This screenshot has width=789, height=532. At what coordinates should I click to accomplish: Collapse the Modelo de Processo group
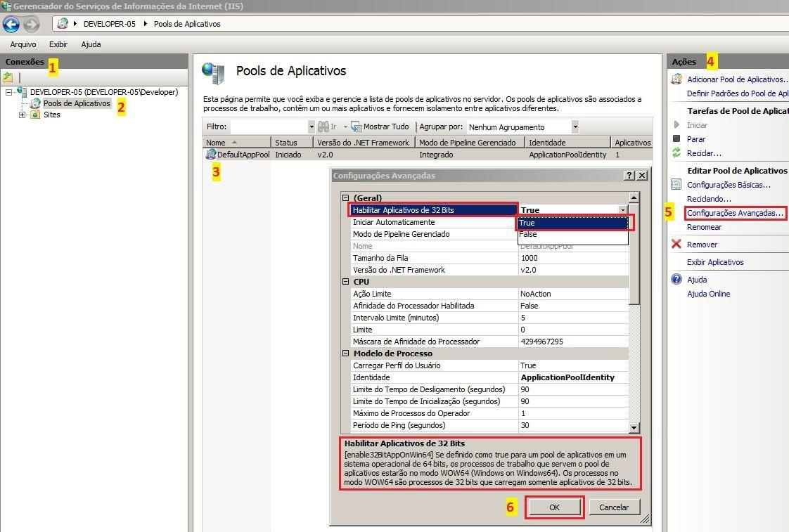pyautogui.click(x=346, y=353)
